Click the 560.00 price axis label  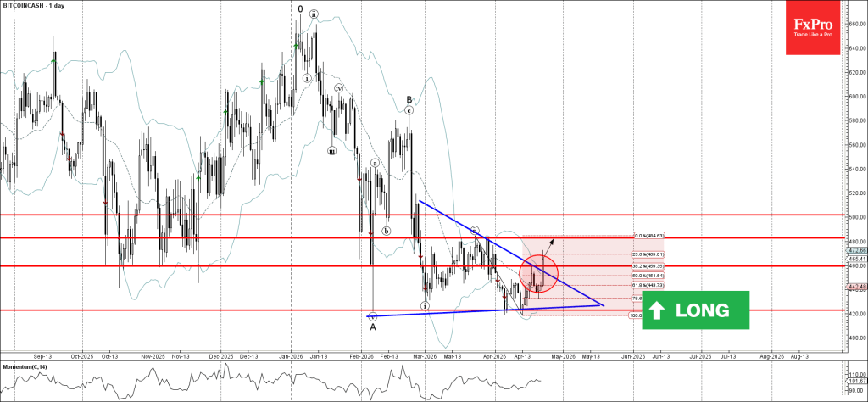point(857,144)
